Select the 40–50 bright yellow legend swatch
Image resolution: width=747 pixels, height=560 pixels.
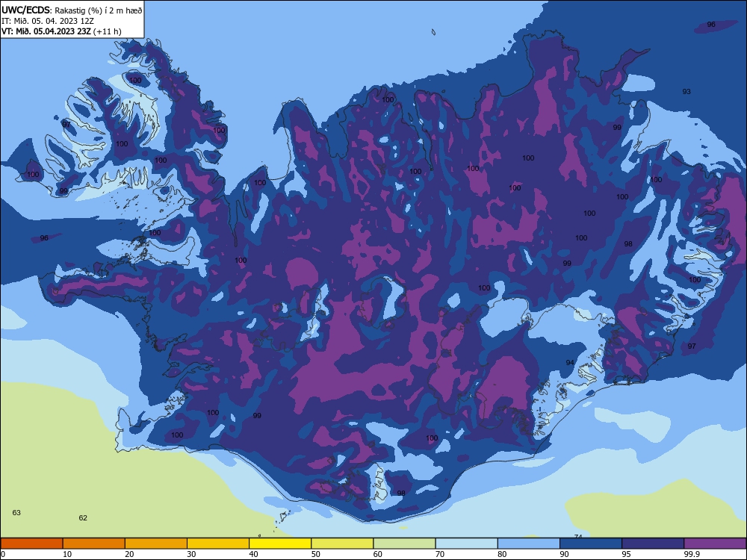coord(280,544)
